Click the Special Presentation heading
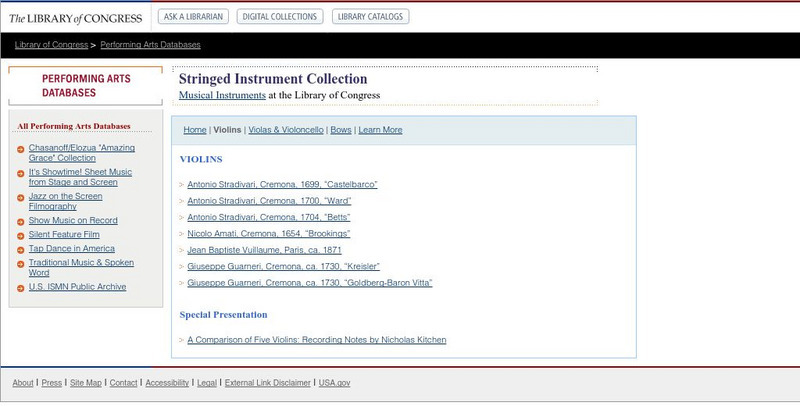Image resolution: width=800 pixels, height=406 pixels. pos(223,315)
